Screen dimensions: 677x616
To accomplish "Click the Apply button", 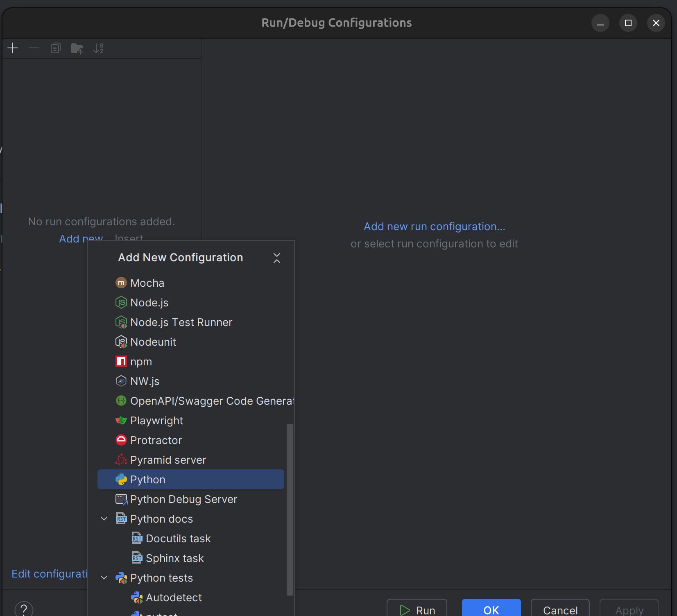I will [629, 610].
